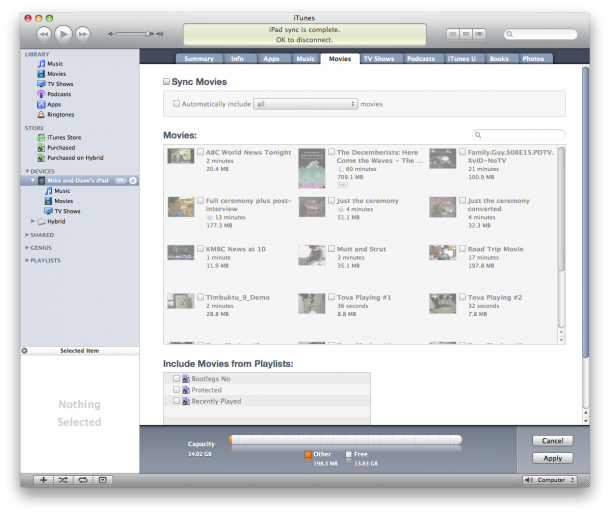Enable the Sync Movies checkbox

coord(166,81)
